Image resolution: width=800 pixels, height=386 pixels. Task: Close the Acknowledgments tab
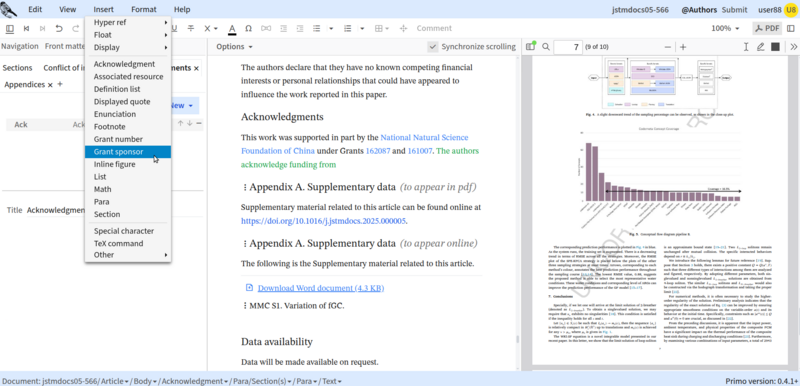click(196, 68)
